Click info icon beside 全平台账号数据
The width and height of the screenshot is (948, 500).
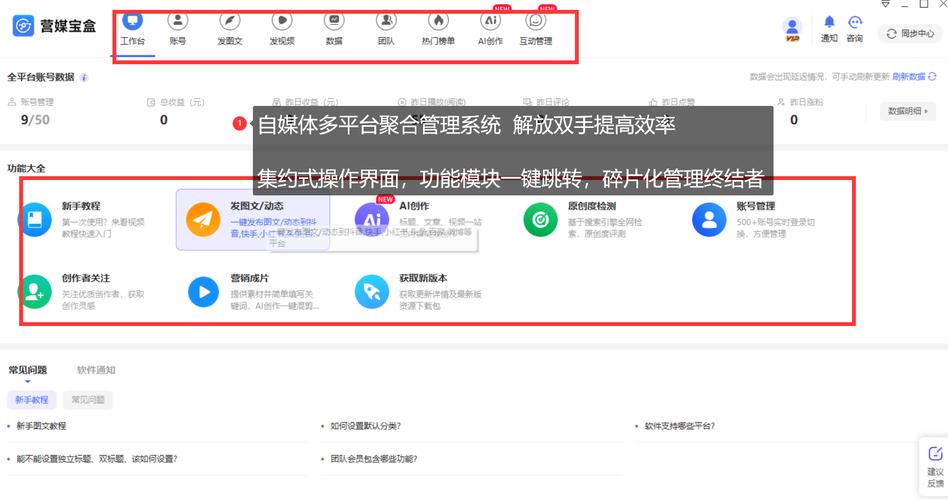(84, 77)
